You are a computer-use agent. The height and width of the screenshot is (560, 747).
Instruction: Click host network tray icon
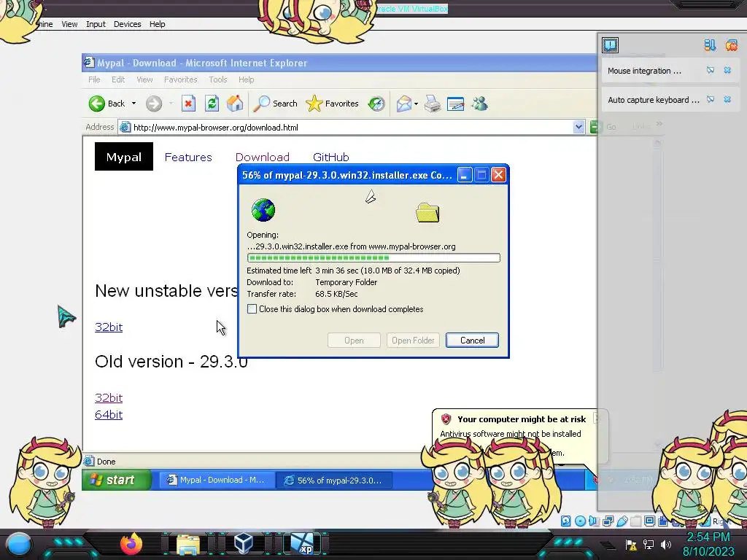pyautogui.click(x=649, y=545)
